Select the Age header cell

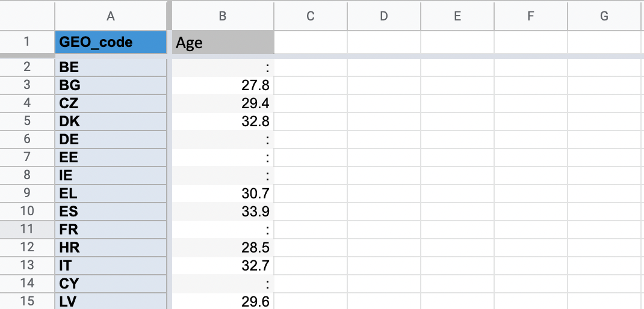[223, 43]
